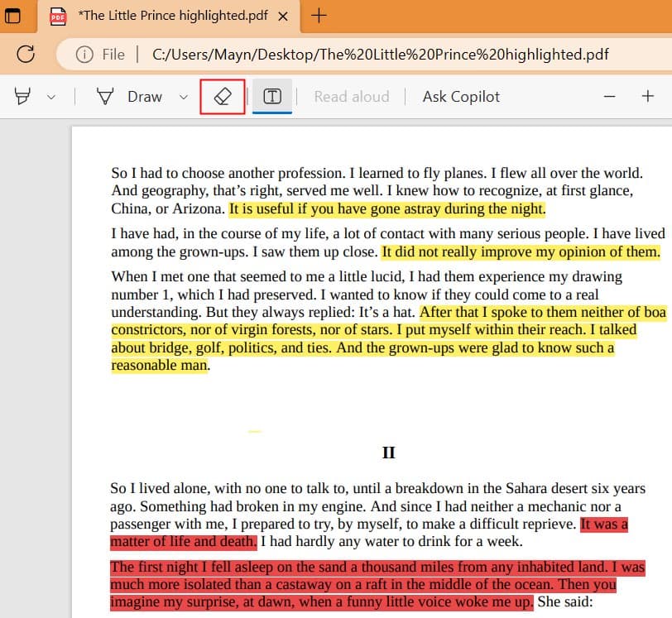Open the Ask Copilot panel
672x618 pixels.
point(460,96)
